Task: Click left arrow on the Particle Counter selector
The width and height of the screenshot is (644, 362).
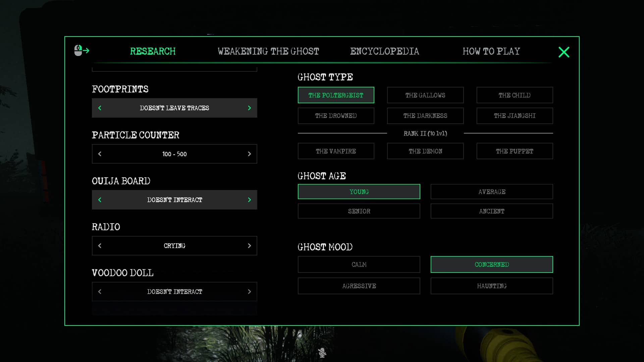Action: click(100, 154)
